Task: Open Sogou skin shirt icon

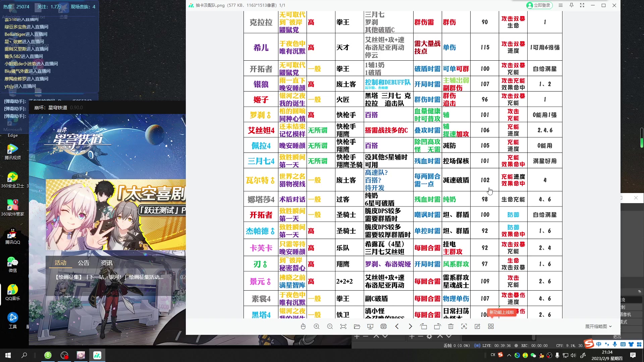Action: coord(631,344)
